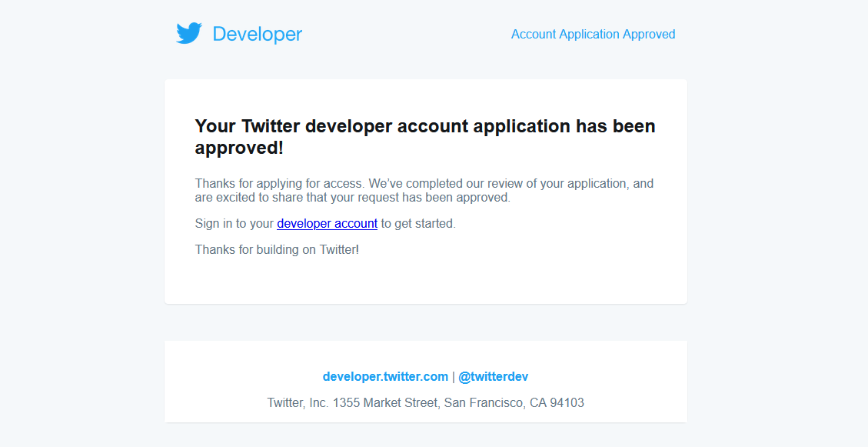The height and width of the screenshot is (447, 868).
Task: Open the developer account link
Action: pyautogui.click(x=328, y=224)
